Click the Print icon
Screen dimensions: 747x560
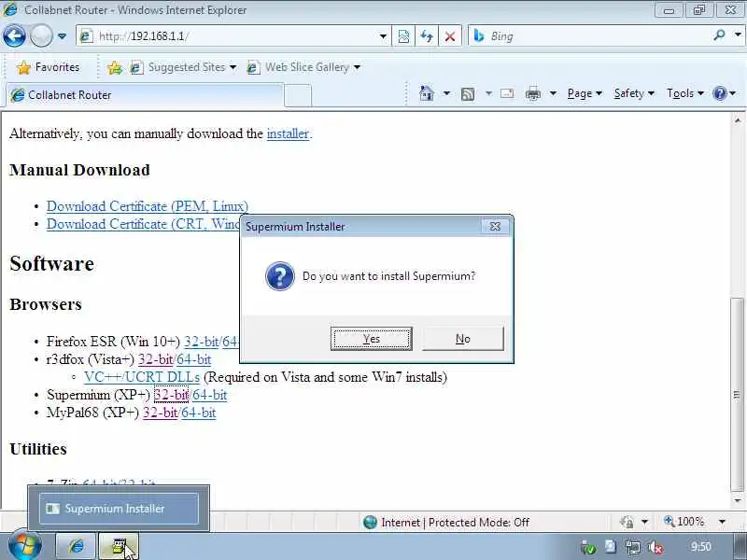(x=532, y=94)
